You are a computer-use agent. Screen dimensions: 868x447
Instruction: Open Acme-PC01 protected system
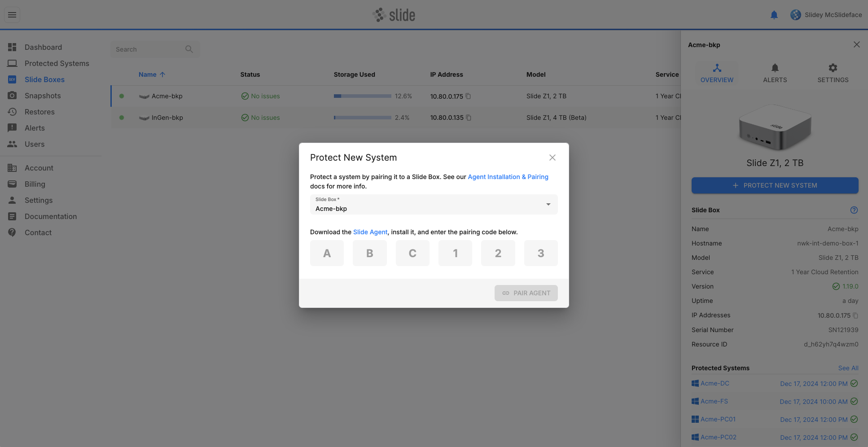click(718, 419)
